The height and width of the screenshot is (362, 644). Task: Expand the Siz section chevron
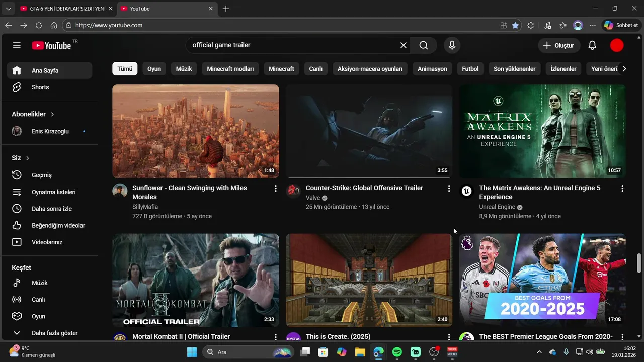pyautogui.click(x=28, y=158)
